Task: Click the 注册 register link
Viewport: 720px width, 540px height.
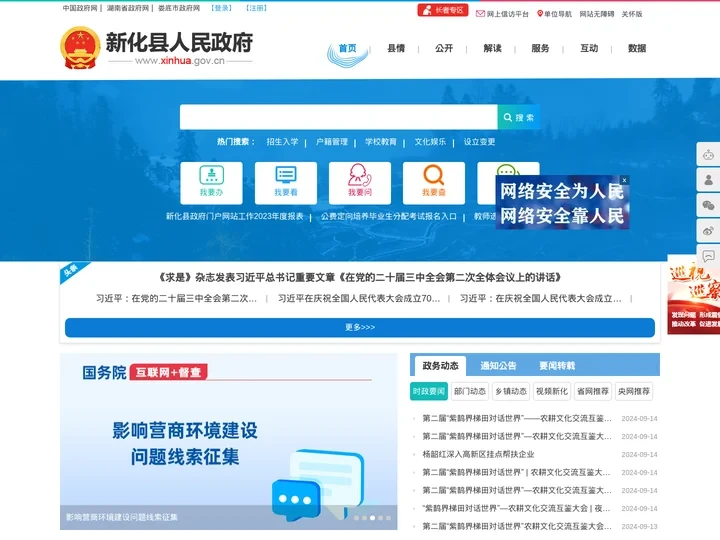Action: coord(256,8)
